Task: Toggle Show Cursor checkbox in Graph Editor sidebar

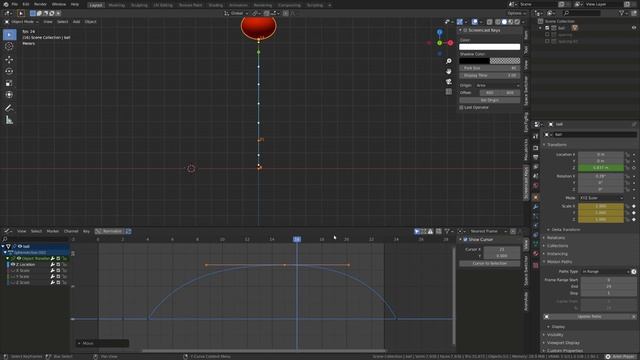Action: [x=465, y=240]
